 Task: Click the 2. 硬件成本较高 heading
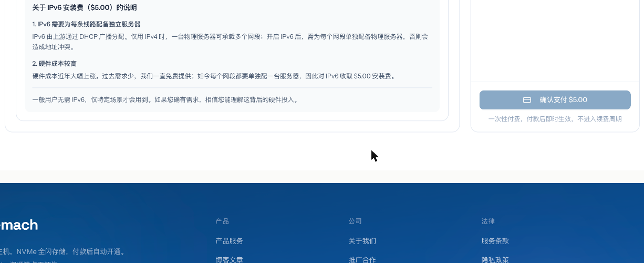[54, 64]
